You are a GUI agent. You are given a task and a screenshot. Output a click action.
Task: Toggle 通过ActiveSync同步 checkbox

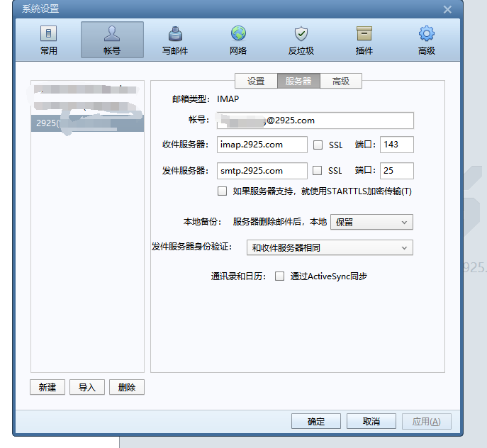tap(279, 276)
